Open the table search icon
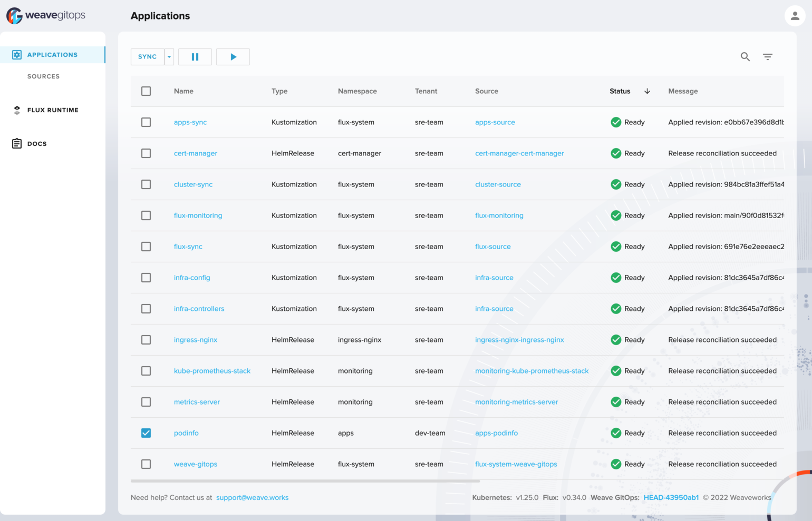Screen dimensions: 812x521 pyautogui.click(x=745, y=56)
